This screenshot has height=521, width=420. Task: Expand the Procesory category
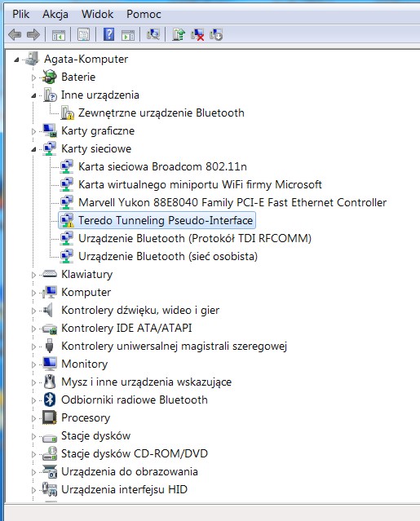point(33,418)
